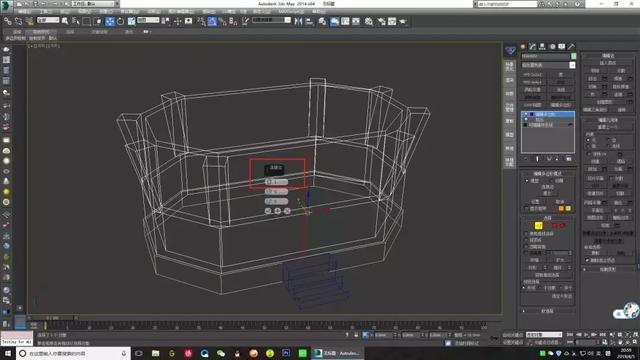Click the Mirror tool icon
The image size is (640, 360).
click(298, 21)
